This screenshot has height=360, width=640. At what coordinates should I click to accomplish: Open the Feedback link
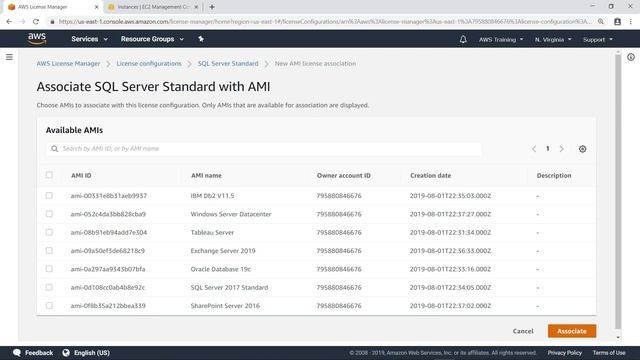pos(39,353)
